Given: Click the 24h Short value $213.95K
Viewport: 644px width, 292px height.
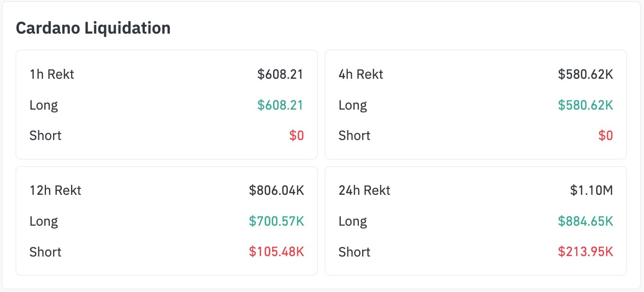Looking at the screenshot, I should [585, 252].
